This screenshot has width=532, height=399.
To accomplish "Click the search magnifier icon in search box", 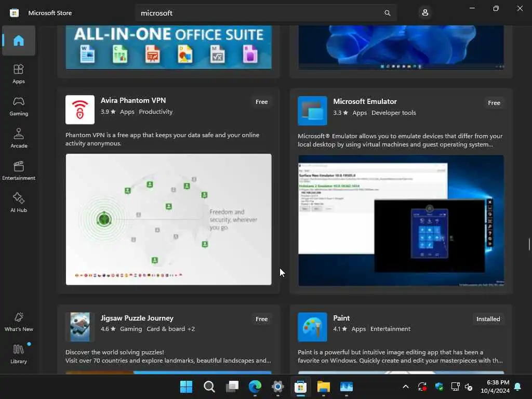I will [387, 13].
